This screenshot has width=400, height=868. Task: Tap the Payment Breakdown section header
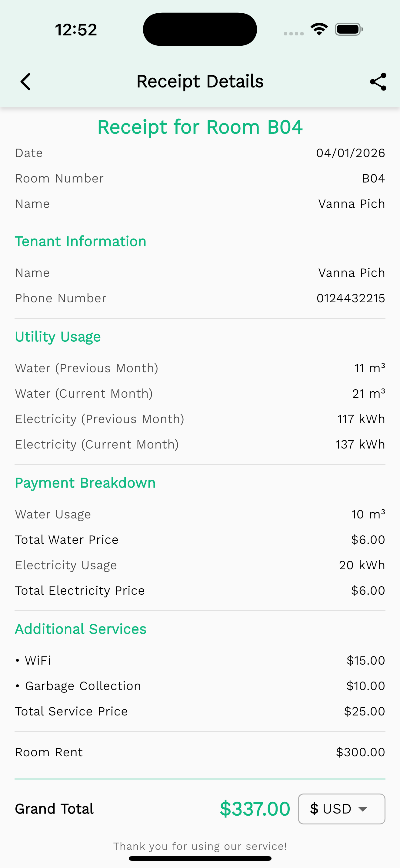[x=85, y=483]
